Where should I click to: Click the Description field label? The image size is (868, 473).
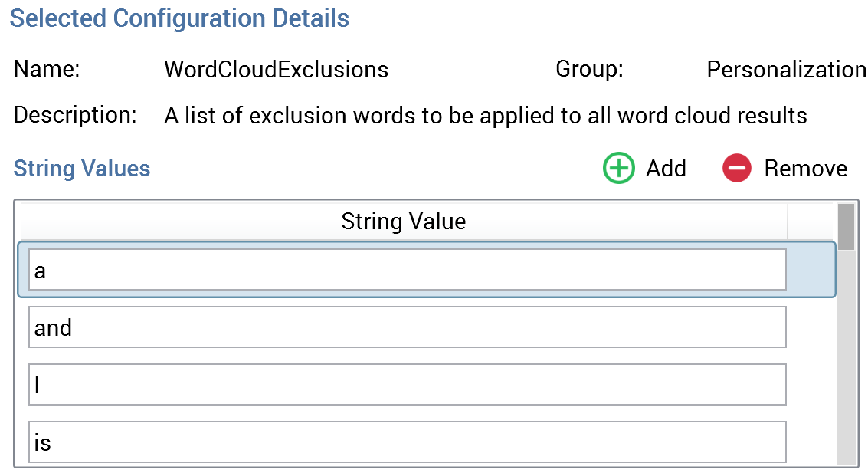click(x=75, y=116)
